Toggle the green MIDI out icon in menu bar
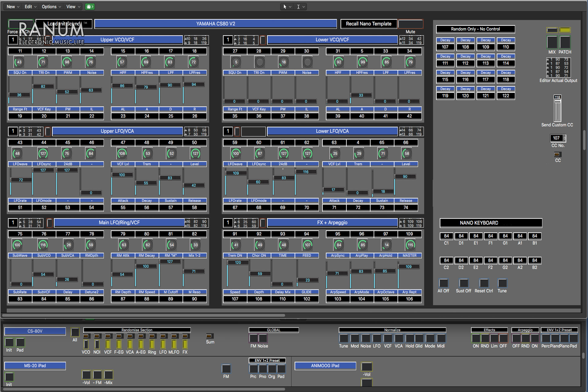Image resolution: width=588 pixels, height=392 pixels. 89,7
